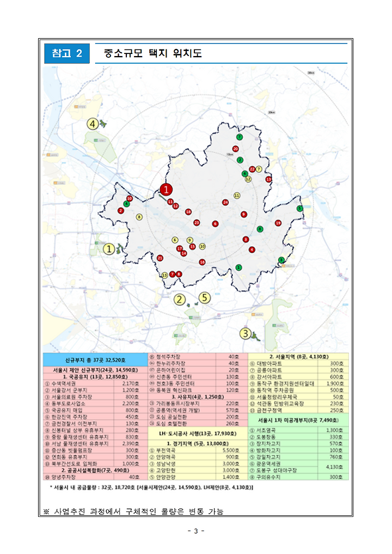Select the green marker numbered 4
This screenshot has width=392, height=554.
click(x=126, y=204)
